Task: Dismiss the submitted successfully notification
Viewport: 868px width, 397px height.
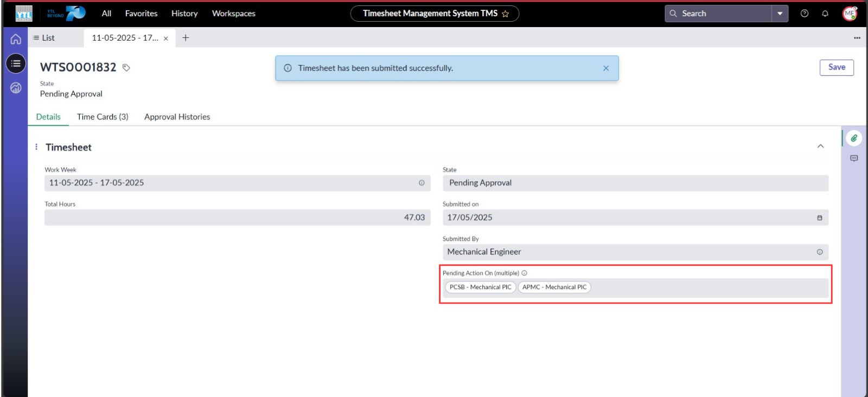Action: click(606, 68)
